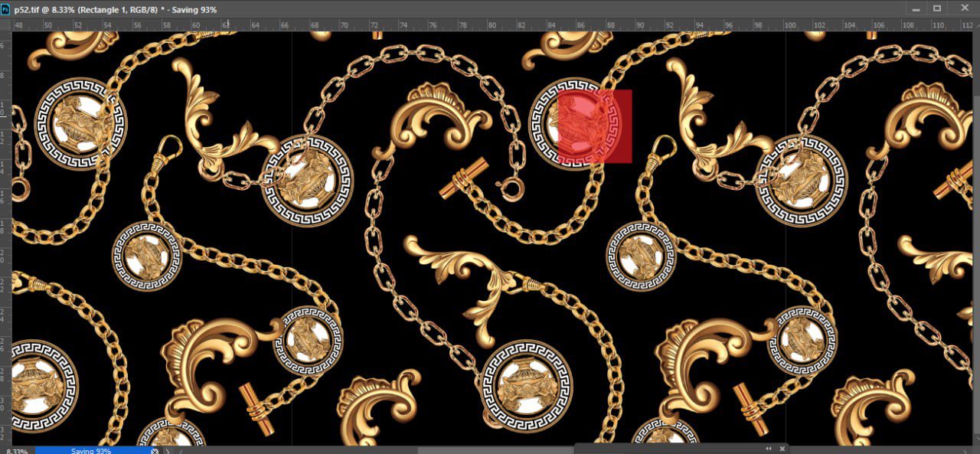Cancel the file save in progress
The width and height of the screenshot is (980, 454).
155,451
